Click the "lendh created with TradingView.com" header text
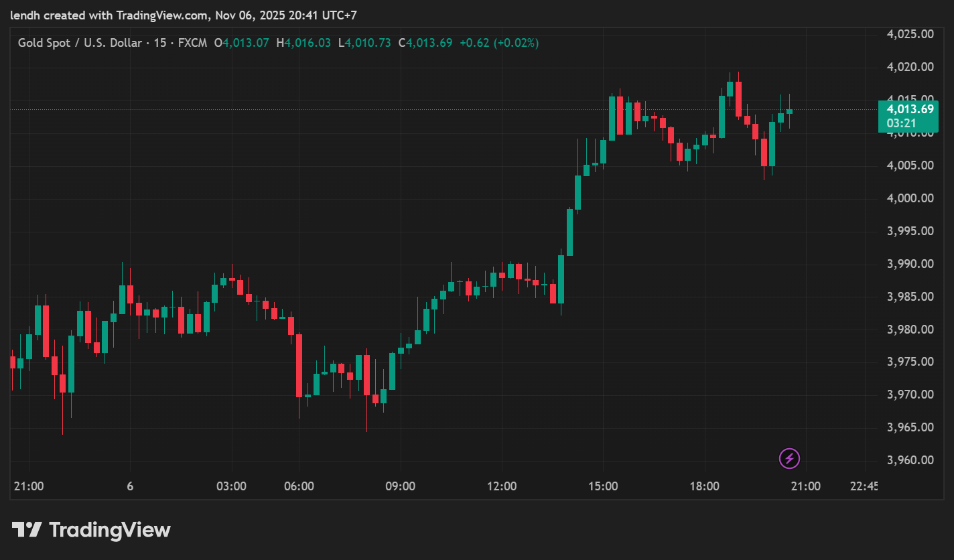954x560 pixels. point(109,15)
